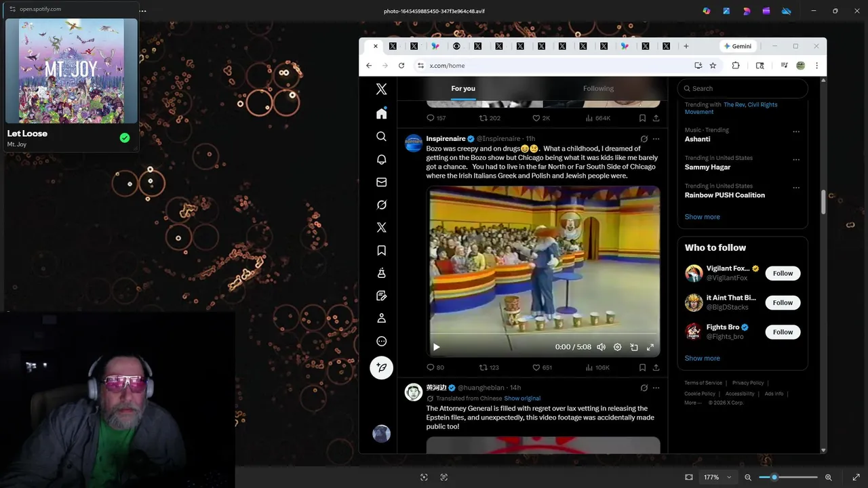Open Profile icon in X sidebar
The height and width of the screenshot is (488, 868).
click(x=381, y=319)
